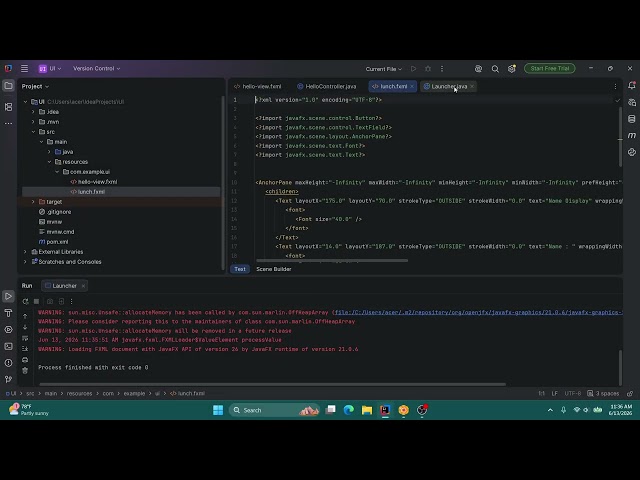Viewport: 640px width, 480px height.
Task: Open the Problems tool window icon
Action: 8,363
